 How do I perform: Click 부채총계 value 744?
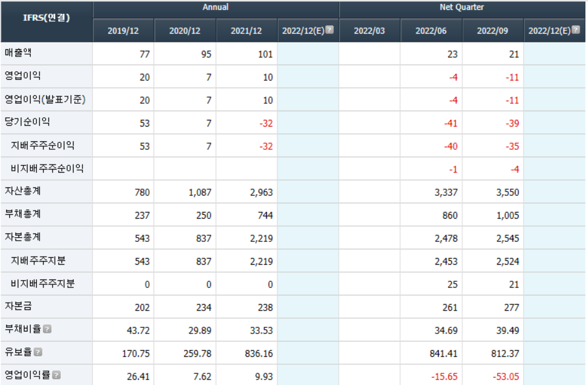[x=265, y=216]
